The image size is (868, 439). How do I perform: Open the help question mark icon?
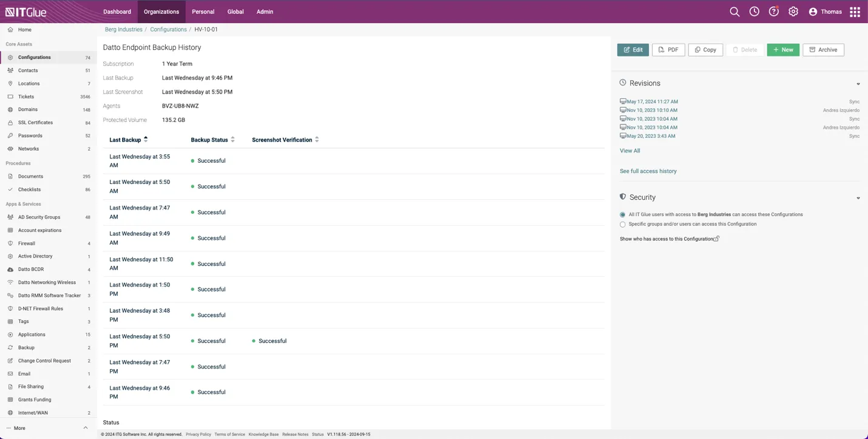pyautogui.click(x=773, y=12)
